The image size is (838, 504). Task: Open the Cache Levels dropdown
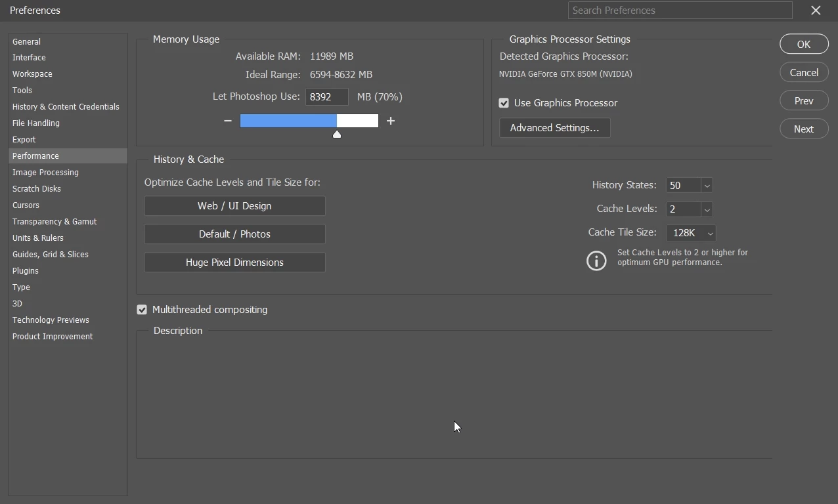pyautogui.click(x=707, y=209)
